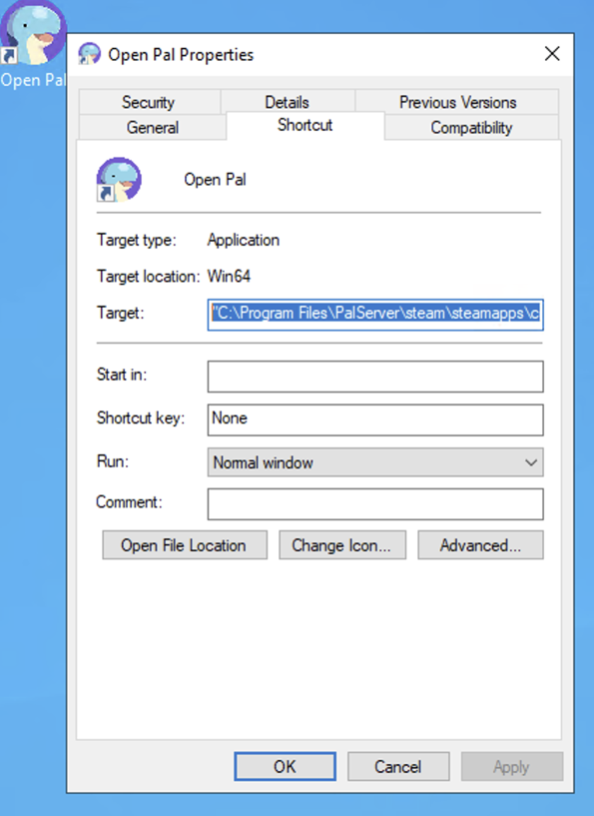This screenshot has width=594, height=816.
Task: Confirm with the OK button
Action: tap(285, 766)
